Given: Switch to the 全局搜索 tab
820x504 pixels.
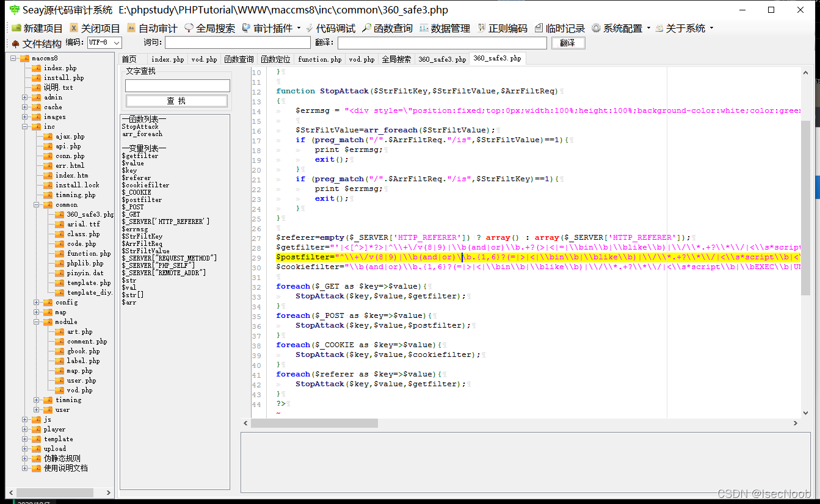Looking at the screenshot, I should click(396, 59).
